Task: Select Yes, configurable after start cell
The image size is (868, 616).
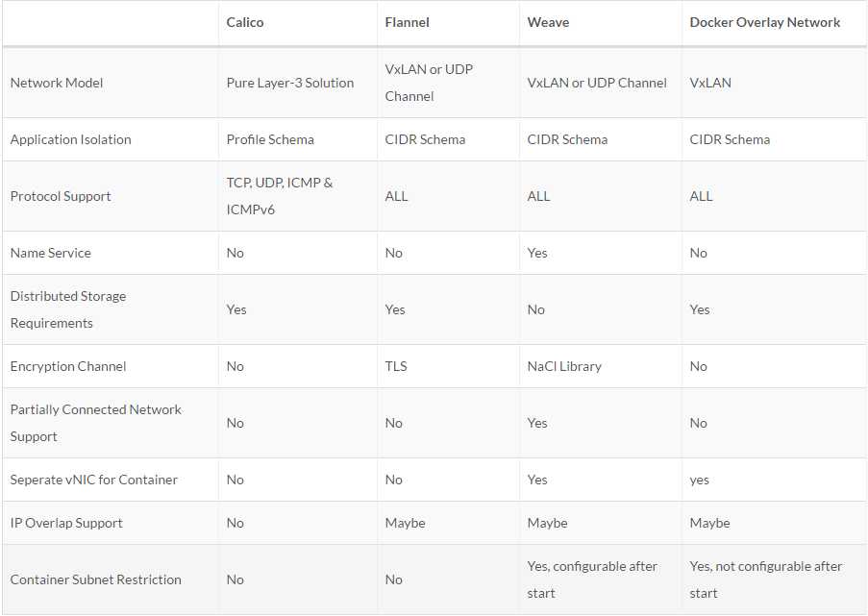Action: point(592,579)
